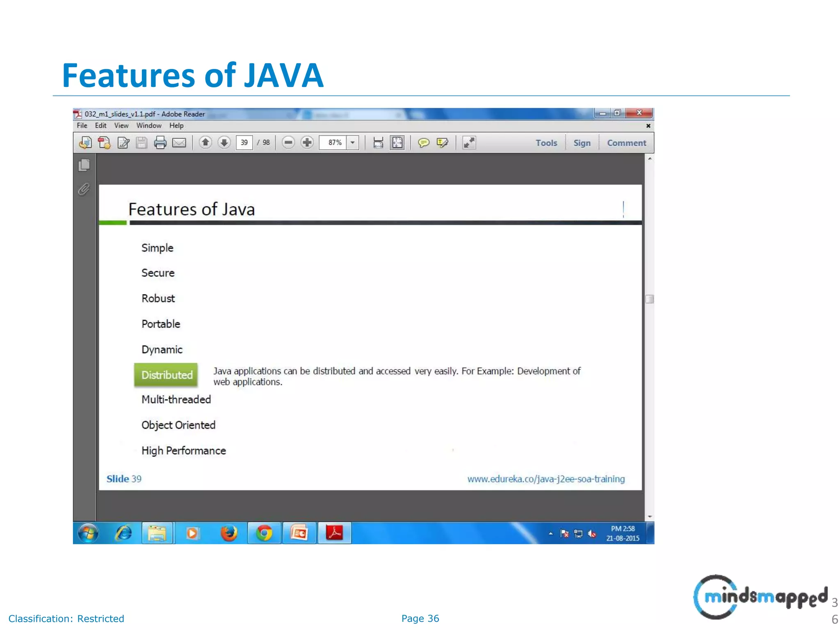840x630 pixels.
Task: Open the Tools pane
Action: click(x=546, y=143)
